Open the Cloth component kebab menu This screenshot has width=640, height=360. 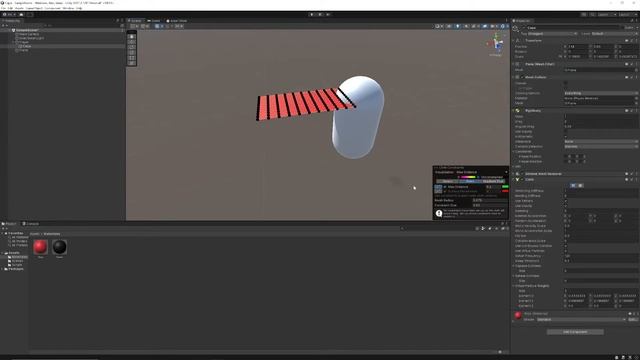click(636, 180)
